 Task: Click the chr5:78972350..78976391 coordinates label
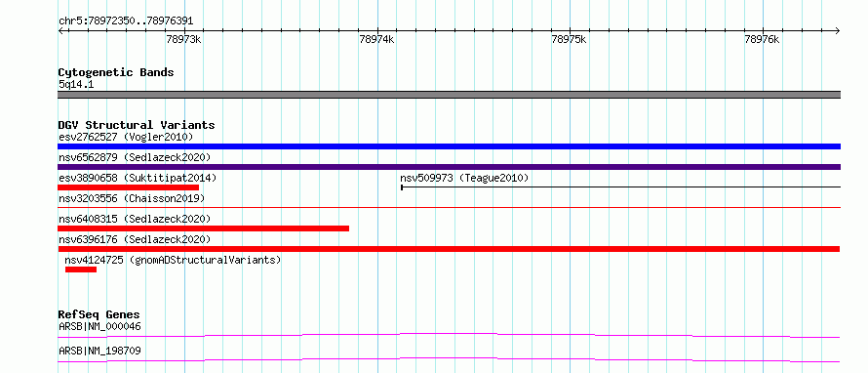(x=126, y=21)
